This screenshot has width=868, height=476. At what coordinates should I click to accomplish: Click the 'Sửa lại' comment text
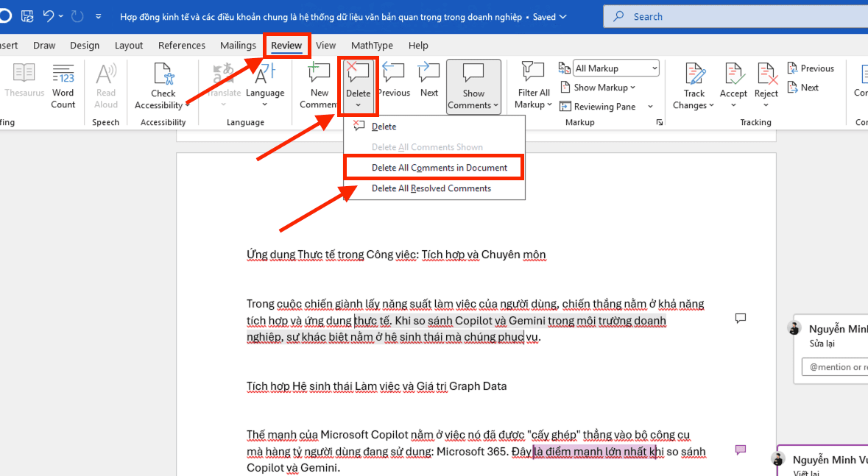coord(822,344)
